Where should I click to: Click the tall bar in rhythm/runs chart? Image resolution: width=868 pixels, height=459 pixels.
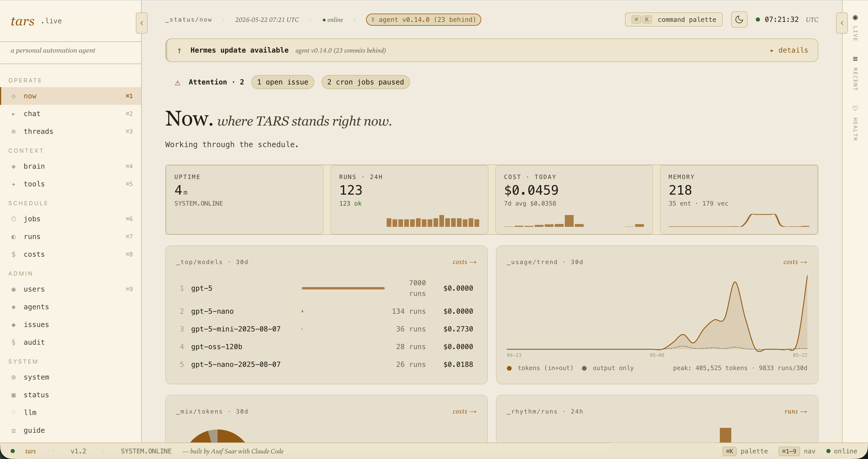[x=725, y=435]
